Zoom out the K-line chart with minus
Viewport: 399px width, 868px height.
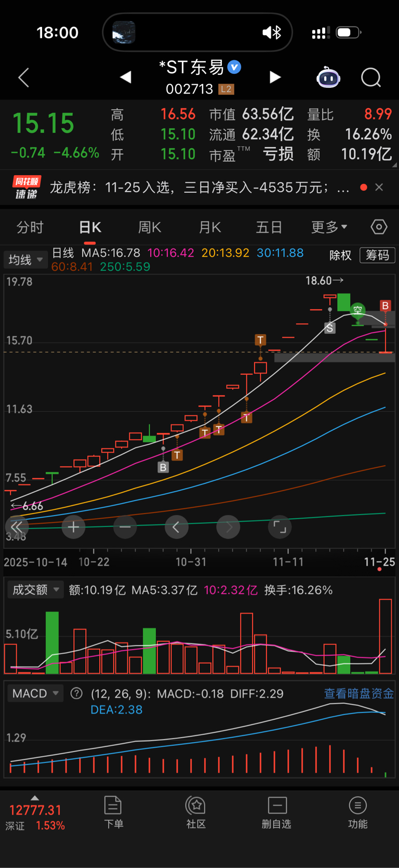(x=125, y=527)
